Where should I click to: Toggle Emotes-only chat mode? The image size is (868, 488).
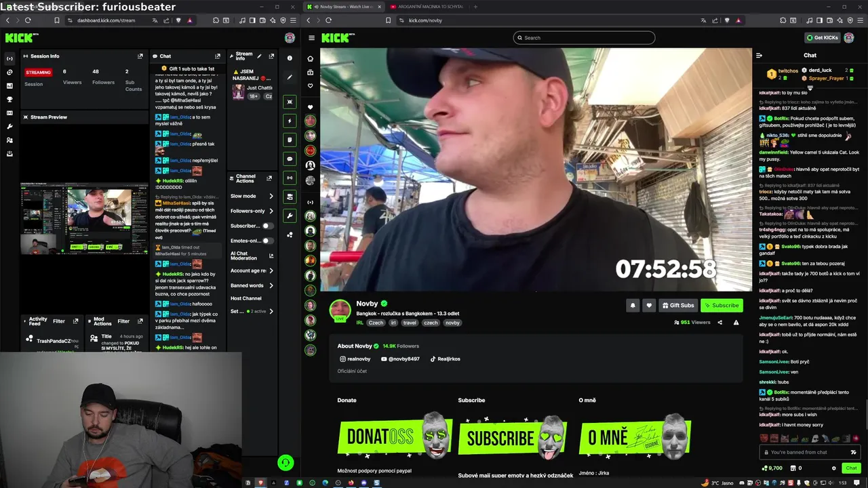coord(267,241)
